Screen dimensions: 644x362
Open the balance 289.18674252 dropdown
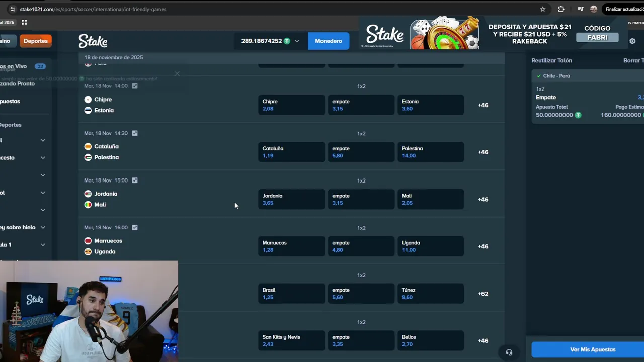coord(271,41)
